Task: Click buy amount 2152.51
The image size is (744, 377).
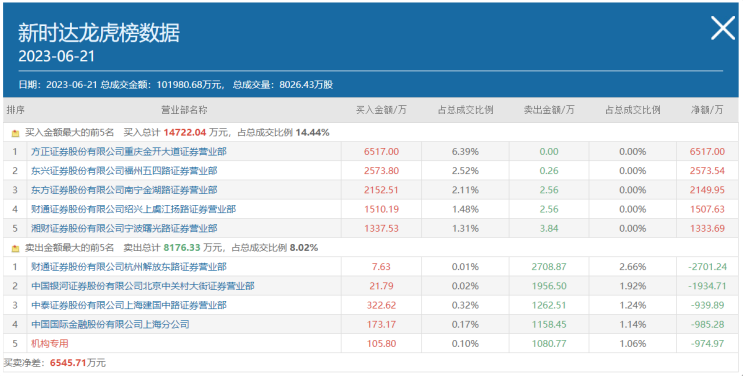Action: (381, 190)
